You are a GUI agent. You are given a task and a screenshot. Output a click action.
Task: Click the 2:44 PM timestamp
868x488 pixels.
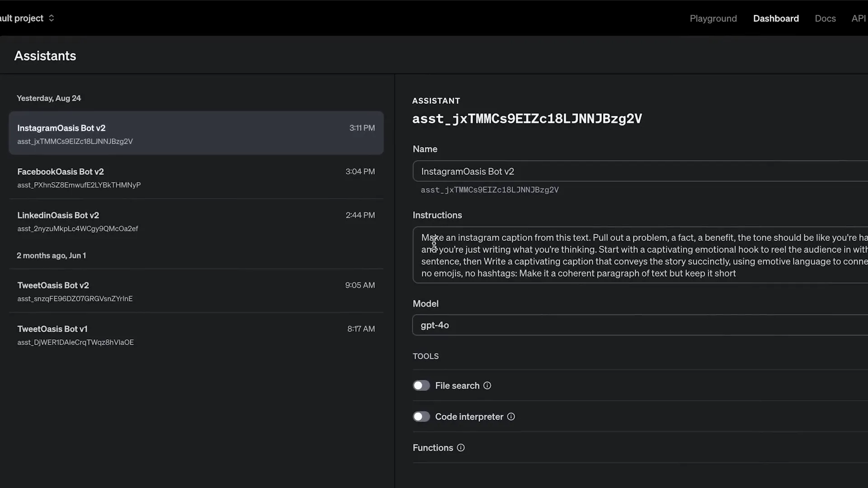(x=360, y=215)
